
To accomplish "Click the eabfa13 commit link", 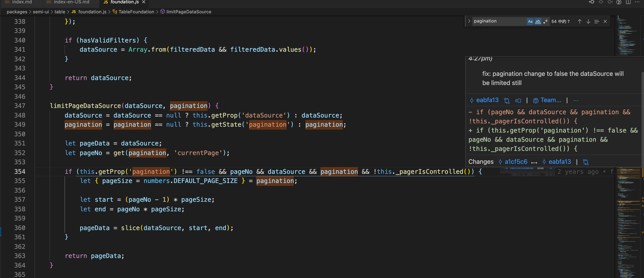I will tap(488, 100).
